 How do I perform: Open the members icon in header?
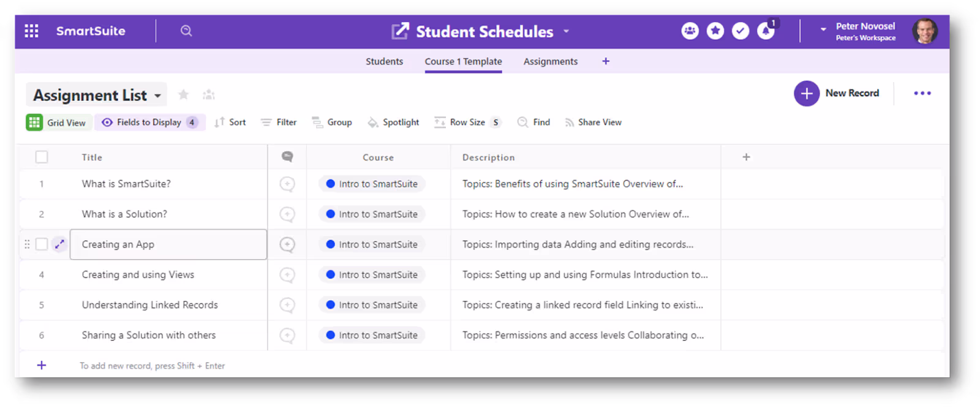click(690, 31)
